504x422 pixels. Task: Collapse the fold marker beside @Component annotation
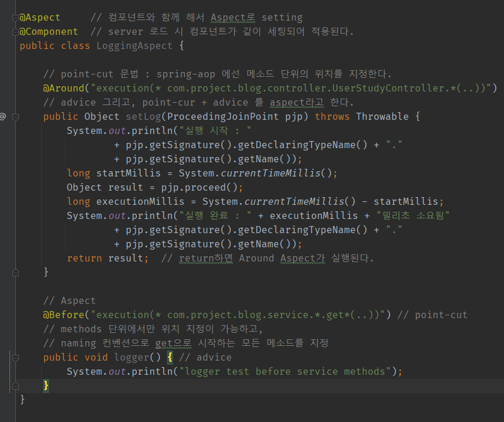tap(15, 32)
